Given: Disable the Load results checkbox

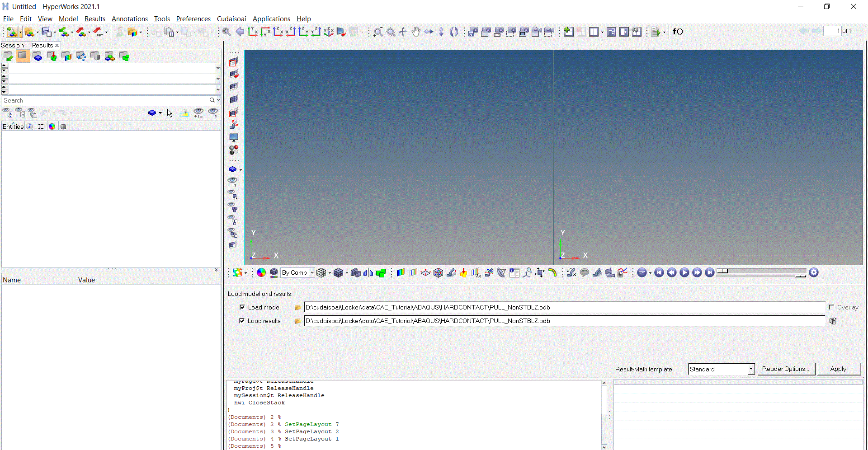Looking at the screenshot, I should point(243,321).
